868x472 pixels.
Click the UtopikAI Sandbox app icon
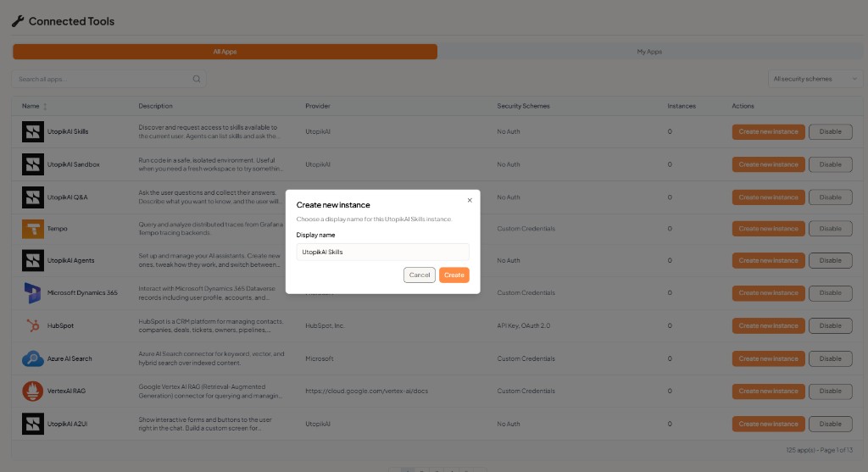[x=33, y=164]
